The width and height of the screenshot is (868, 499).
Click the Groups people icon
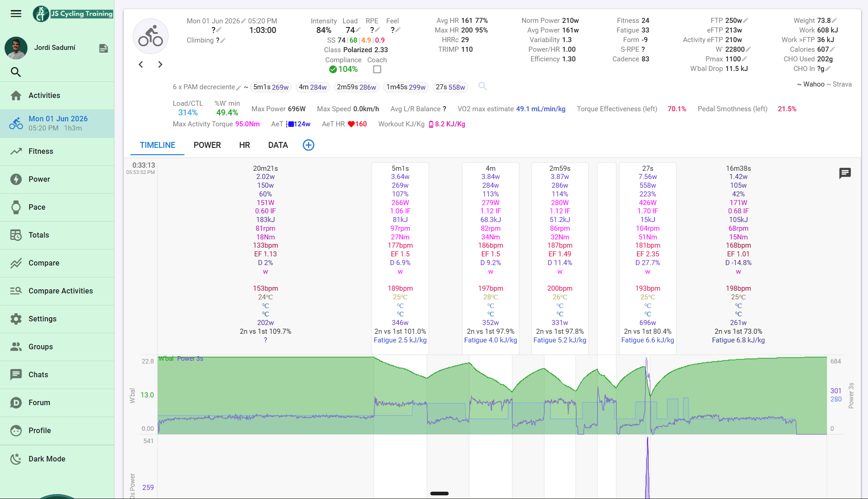[16, 347]
